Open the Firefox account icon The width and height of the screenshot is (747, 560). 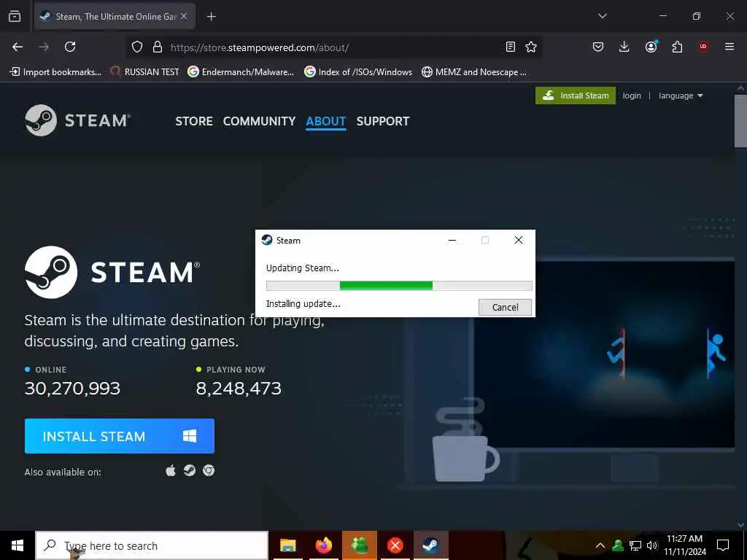coord(651,46)
